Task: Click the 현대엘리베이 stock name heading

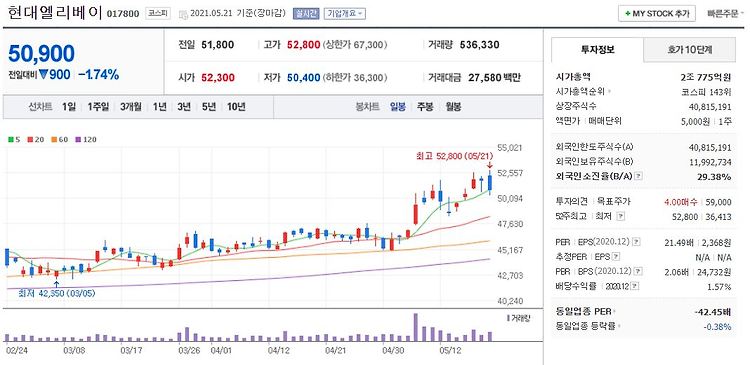Action: (x=55, y=13)
